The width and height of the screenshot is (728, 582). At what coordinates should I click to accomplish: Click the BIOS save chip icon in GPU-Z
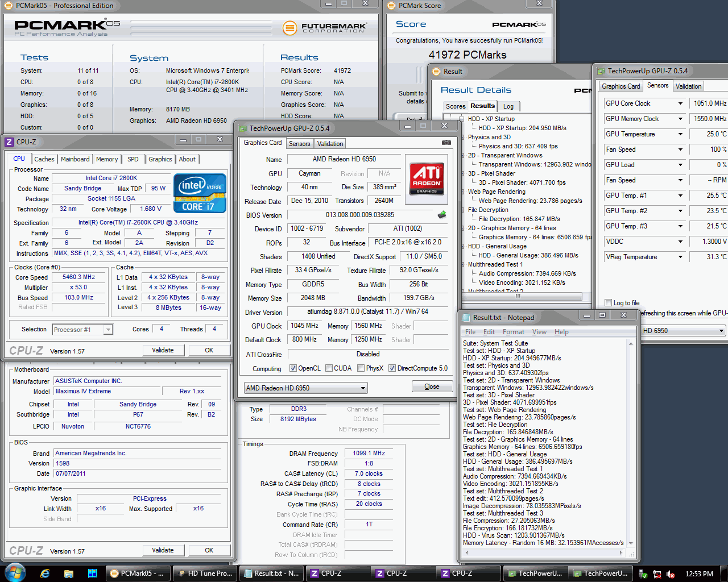tap(442, 215)
